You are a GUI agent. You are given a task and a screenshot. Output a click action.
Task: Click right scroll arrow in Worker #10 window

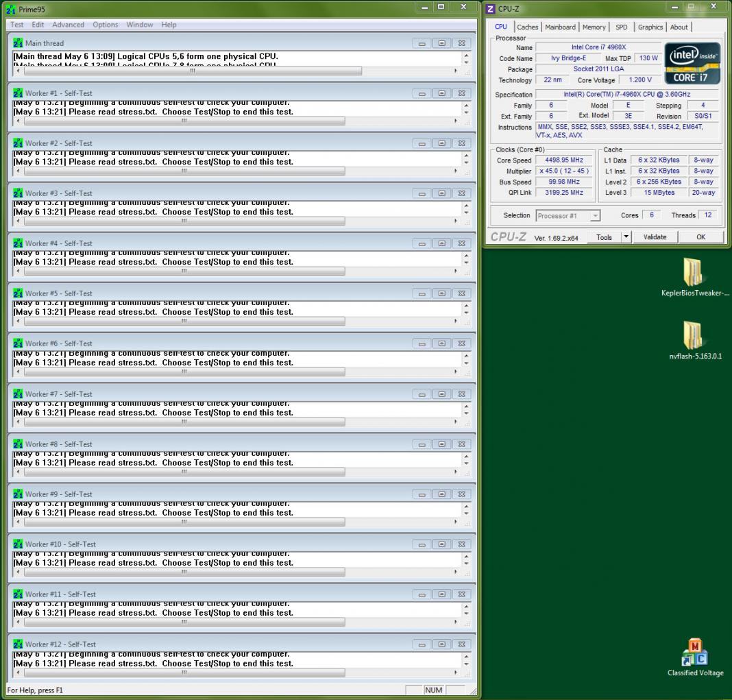point(456,572)
